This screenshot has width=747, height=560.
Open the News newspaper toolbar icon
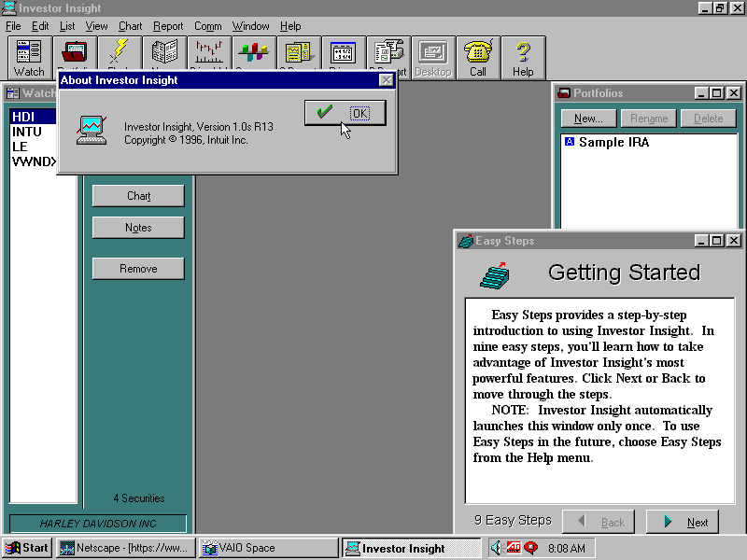click(x=164, y=54)
